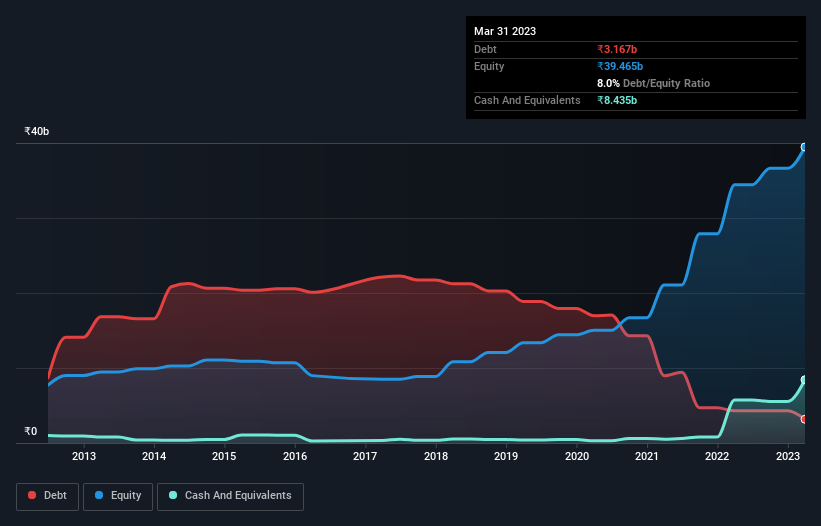The width and height of the screenshot is (821, 526).
Task: Click Cash And Equivalents label in tooltip
Action: [527, 100]
